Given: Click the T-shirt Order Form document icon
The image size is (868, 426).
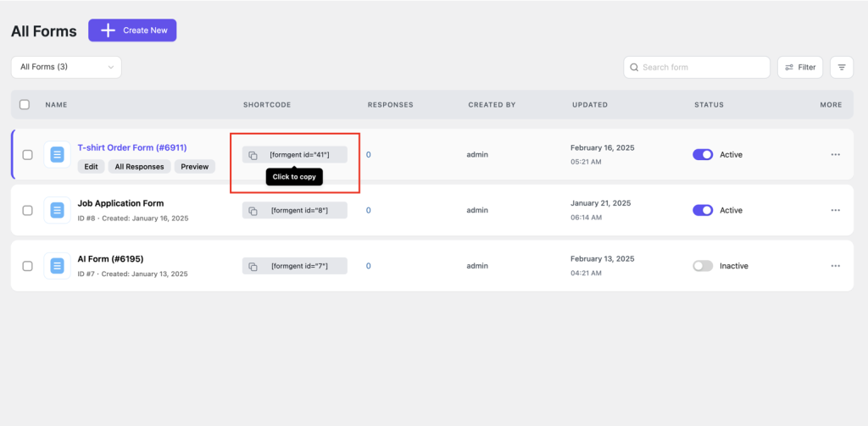Looking at the screenshot, I should [x=57, y=155].
